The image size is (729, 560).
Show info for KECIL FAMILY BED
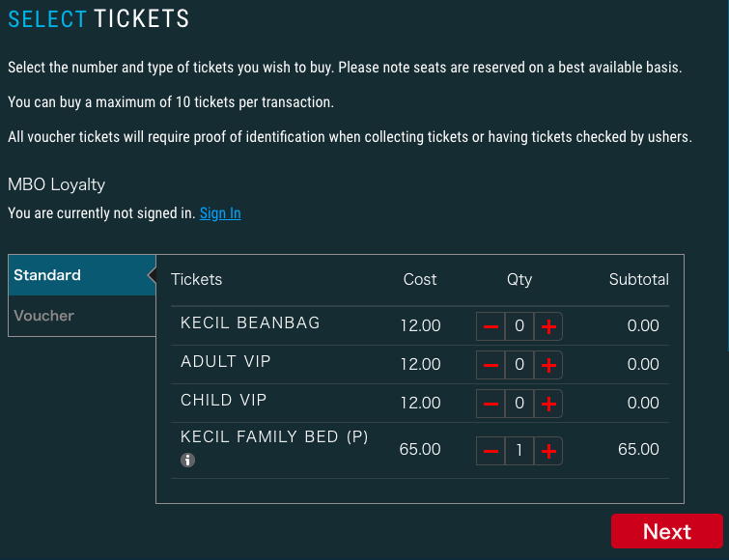188,461
